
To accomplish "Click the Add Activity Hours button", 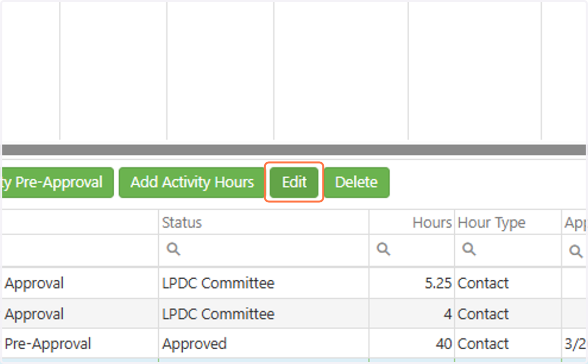I will tap(192, 182).
